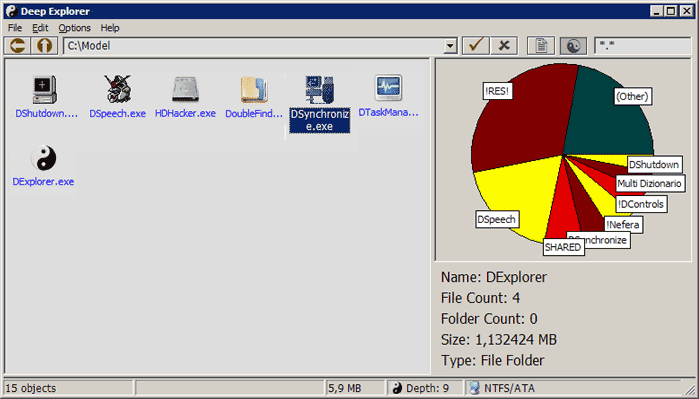Click the NTFS/ATA drive status icon

pos(475,388)
